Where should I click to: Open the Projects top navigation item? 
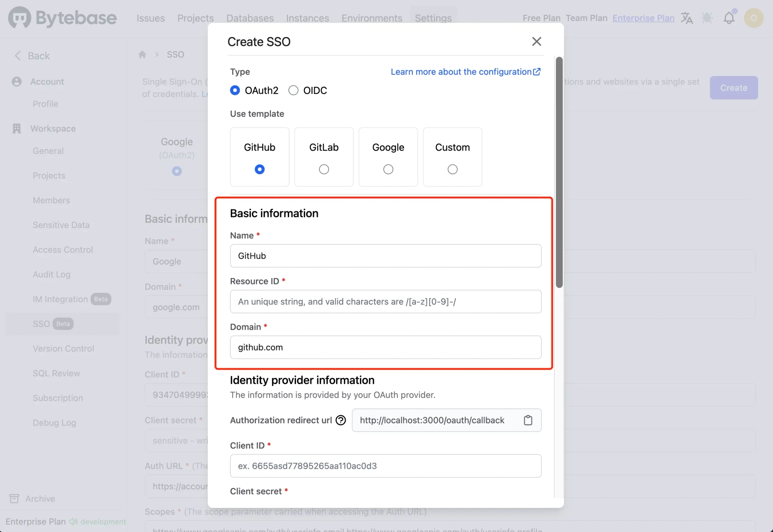(x=196, y=18)
